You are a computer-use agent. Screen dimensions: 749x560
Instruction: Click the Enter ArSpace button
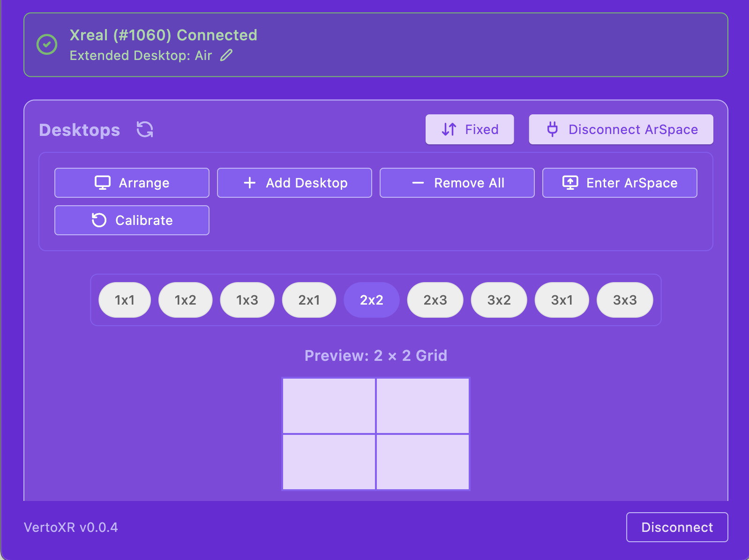[620, 183]
